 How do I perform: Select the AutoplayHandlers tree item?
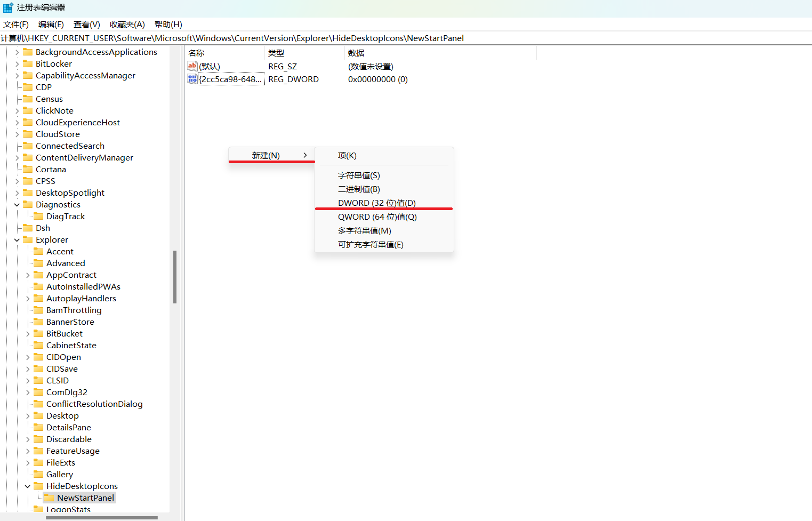[x=81, y=298]
